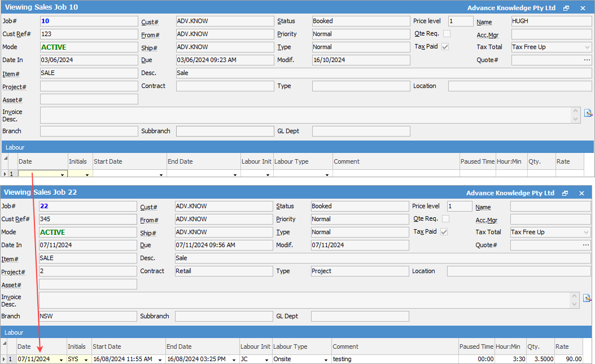Click the Comment field containing testing
This screenshot has width=595, height=364.
coord(394,359)
